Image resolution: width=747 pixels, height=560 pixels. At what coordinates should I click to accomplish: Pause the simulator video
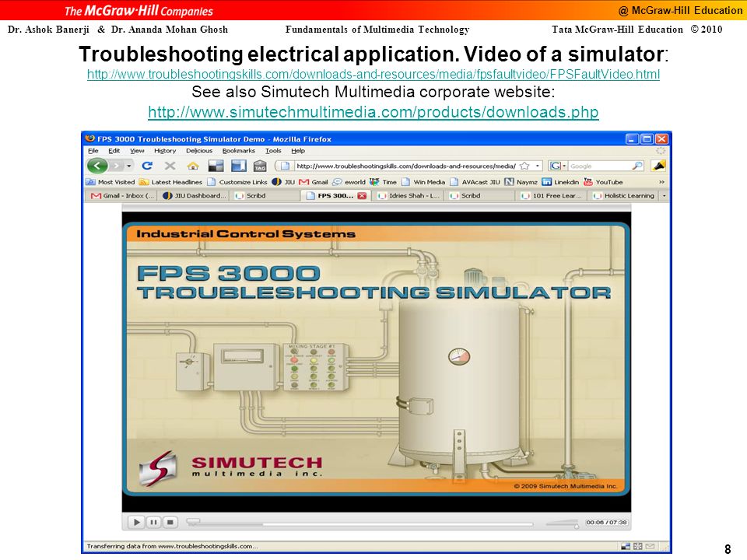pos(153,523)
